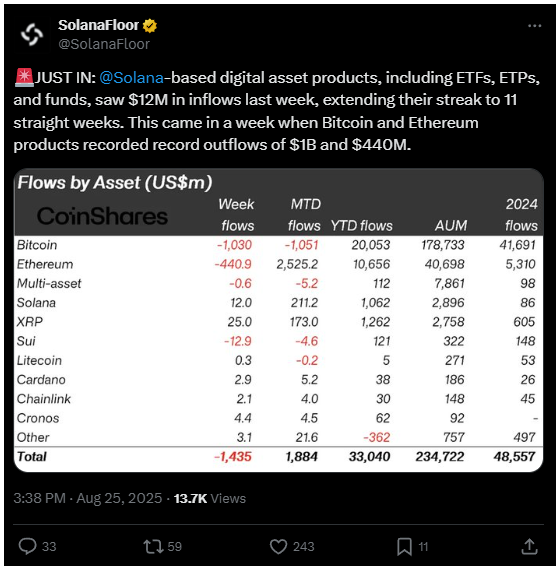Click the 13.7K Views count
560x570 pixels.
click(x=210, y=498)
